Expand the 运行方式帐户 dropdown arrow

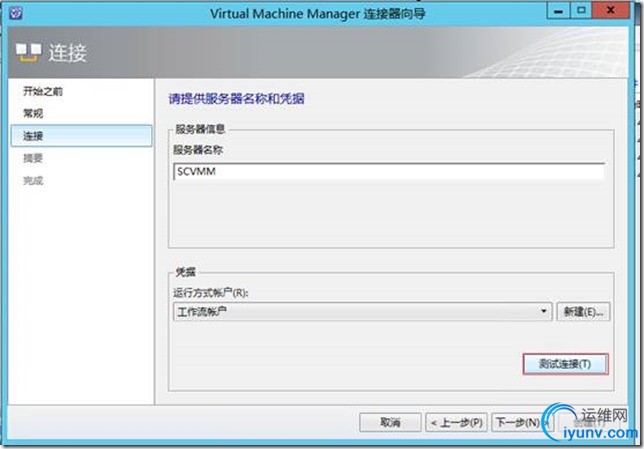pos(543,311)
